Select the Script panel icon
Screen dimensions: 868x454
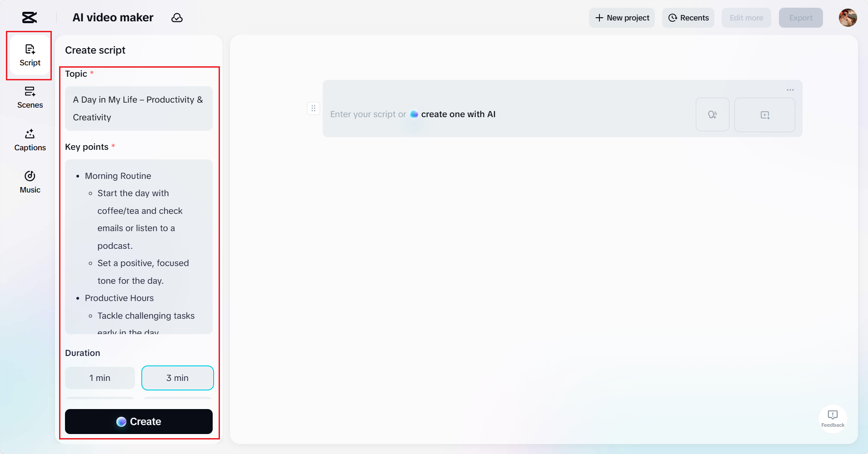click(x=29, y=55)
